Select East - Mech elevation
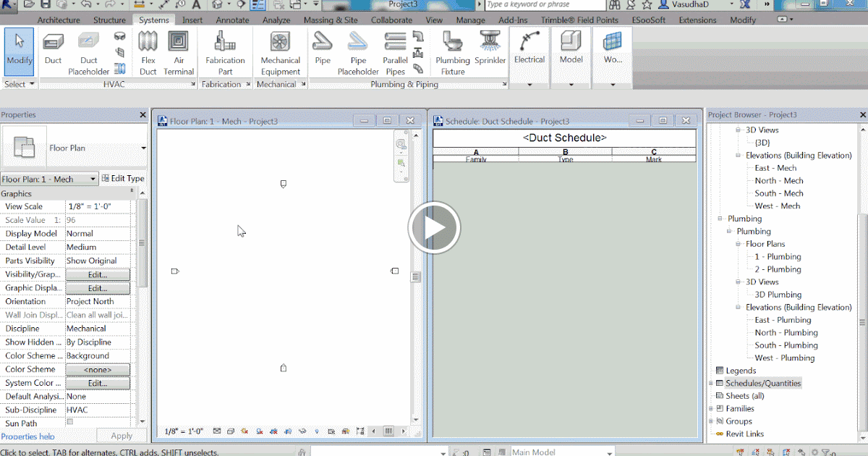Viewport: 868px width, 456px height. point(775,168)
